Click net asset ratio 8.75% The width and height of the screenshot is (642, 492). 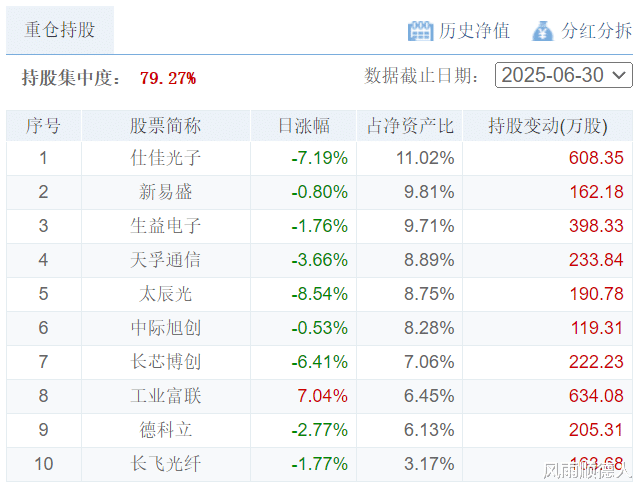tap(429, 294)
